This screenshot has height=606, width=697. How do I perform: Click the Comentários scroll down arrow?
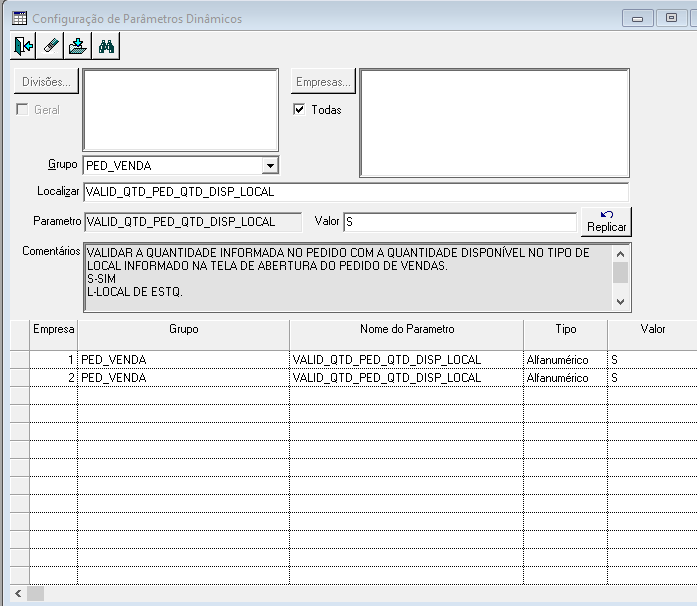pyautogui.click(x=621, y=301)
